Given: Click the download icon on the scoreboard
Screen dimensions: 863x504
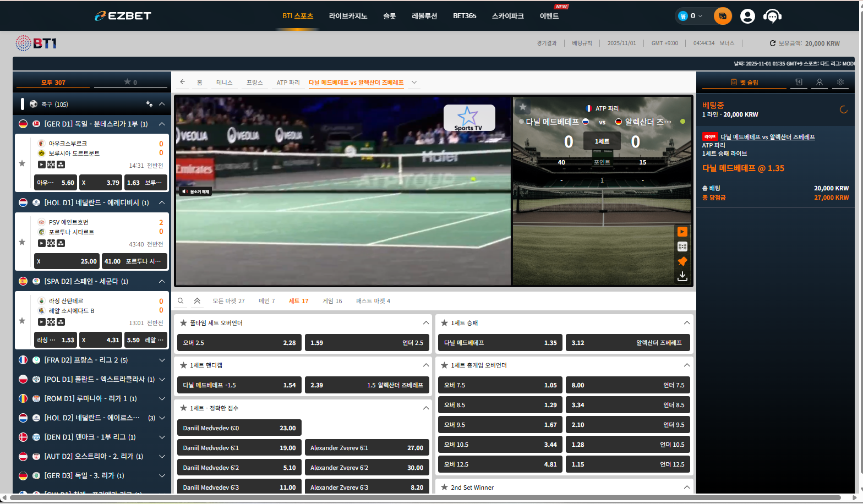Looking at the screenshot, I should point(682,276).
